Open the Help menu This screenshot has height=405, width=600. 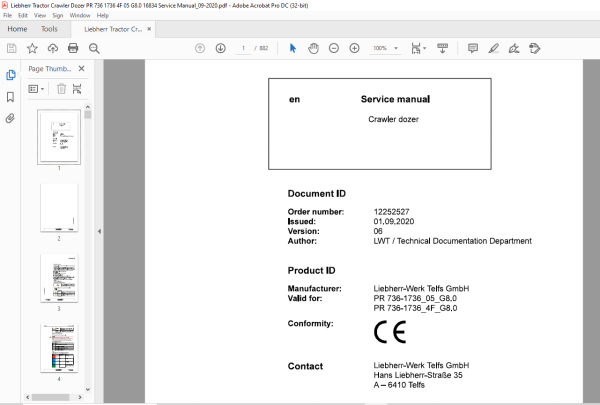(103, 15)
